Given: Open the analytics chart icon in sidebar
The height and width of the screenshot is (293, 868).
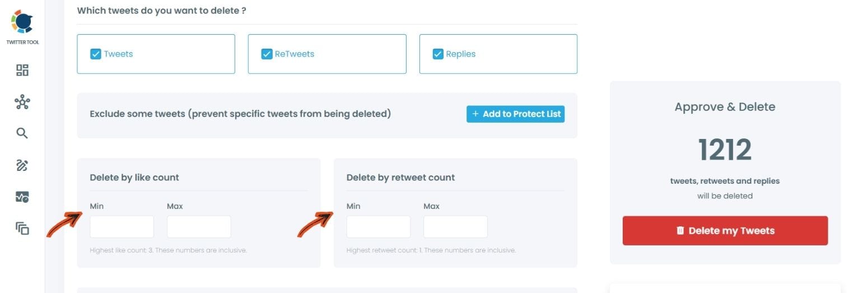Looking at the screenshot, I should coord(22,197).
